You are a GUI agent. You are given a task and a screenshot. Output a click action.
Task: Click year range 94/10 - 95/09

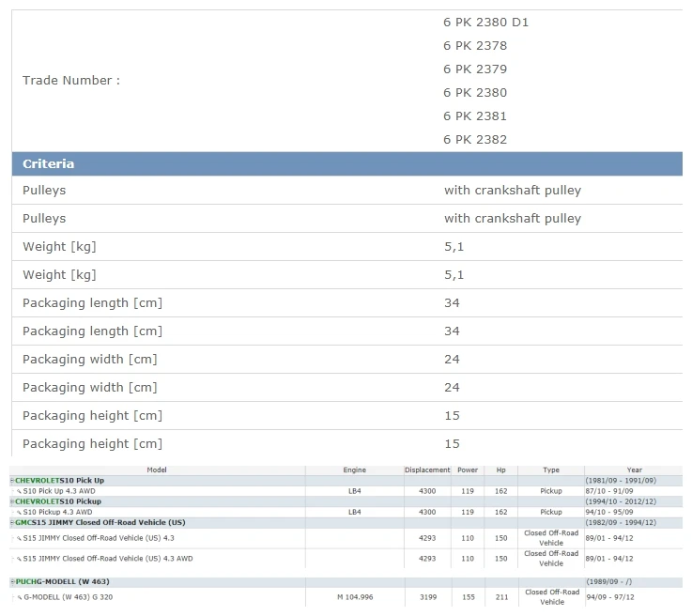(x=609, y=513)
